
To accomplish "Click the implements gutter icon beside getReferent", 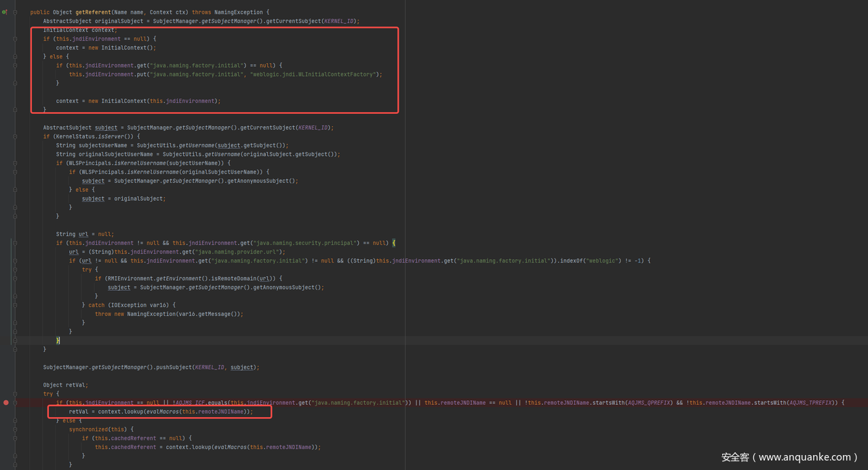I will 5,12.
